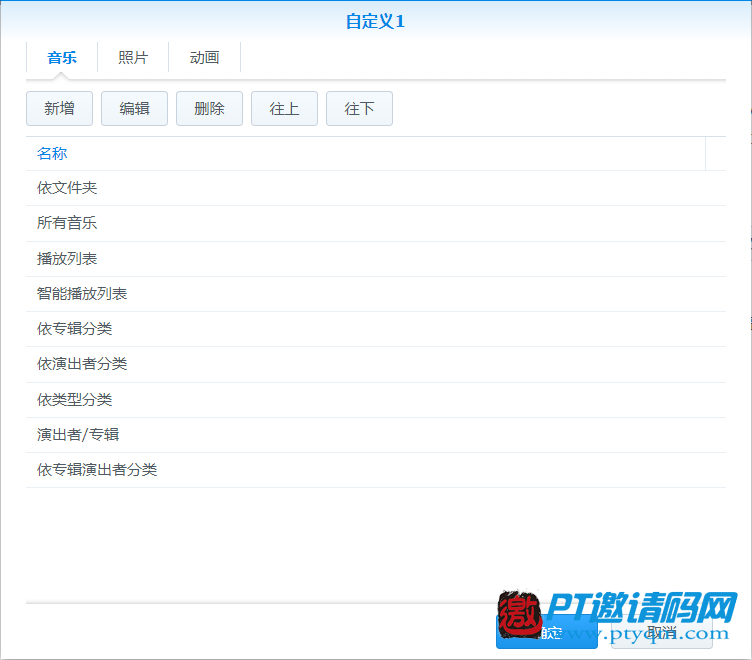Select the 依文件夹 row

pyautogui.click(x=376, y=188)
